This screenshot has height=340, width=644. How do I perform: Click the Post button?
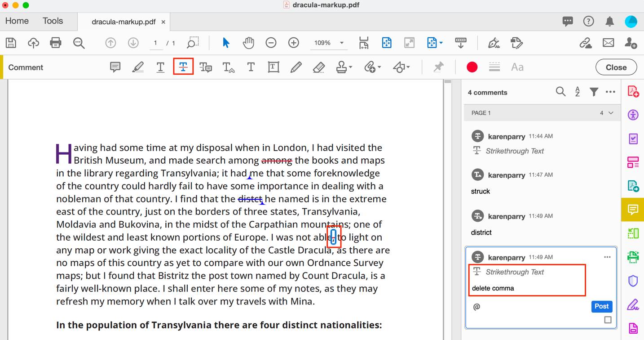pos(601,306)
